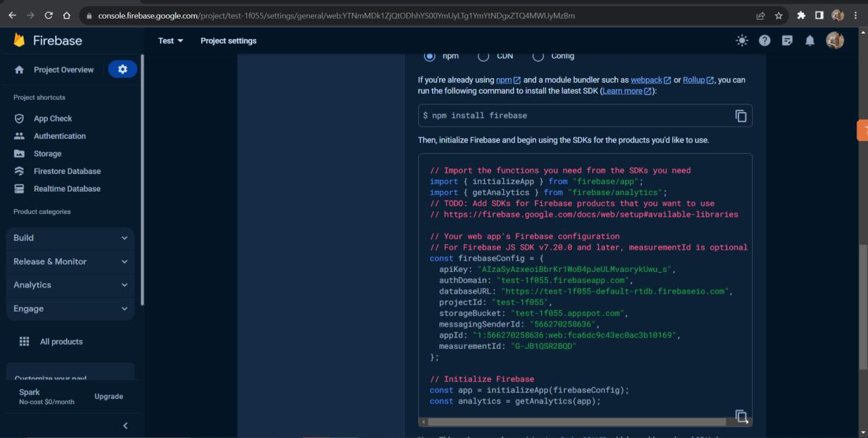Open the npm link

point(509,80)
